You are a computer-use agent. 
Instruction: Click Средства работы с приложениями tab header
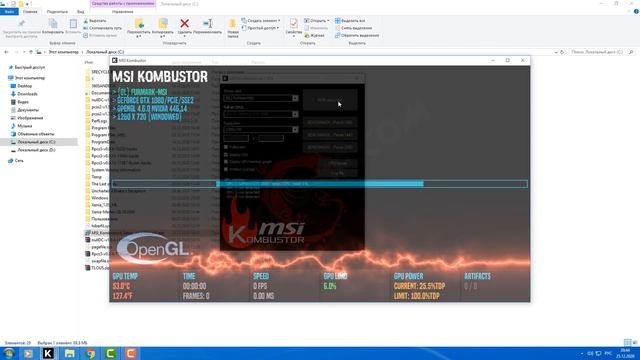click(x=123, y=4)
